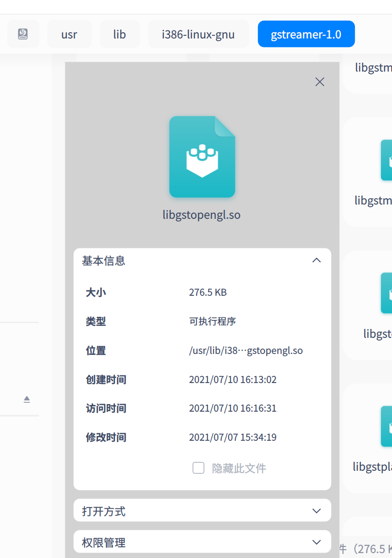Click the libgstopengl.so file name label
Screen dimensions: 392x558
[202, 215]
